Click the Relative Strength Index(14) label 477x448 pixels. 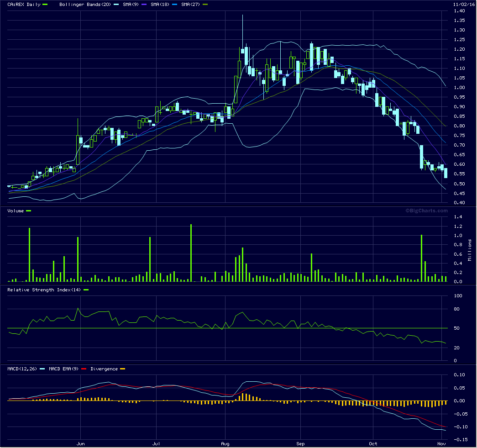(44, 290)
